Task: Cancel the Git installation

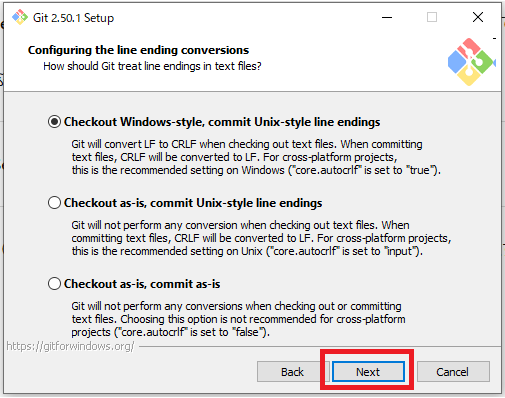Action: 453,372
